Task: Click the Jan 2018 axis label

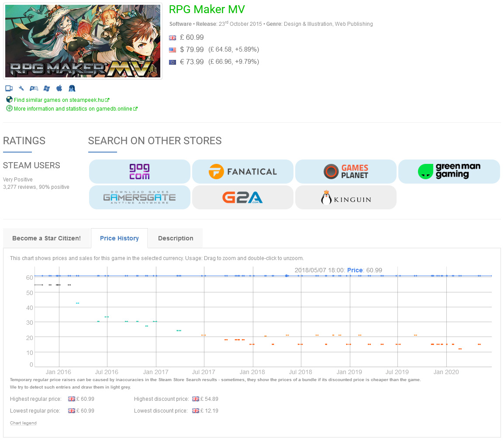Action: tap(252, 372)
